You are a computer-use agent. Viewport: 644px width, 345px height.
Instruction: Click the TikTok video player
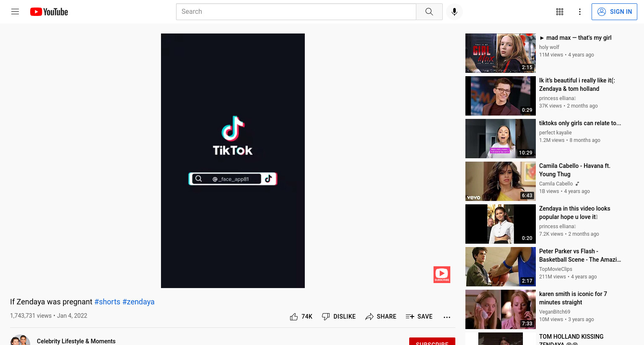point(233,161)
